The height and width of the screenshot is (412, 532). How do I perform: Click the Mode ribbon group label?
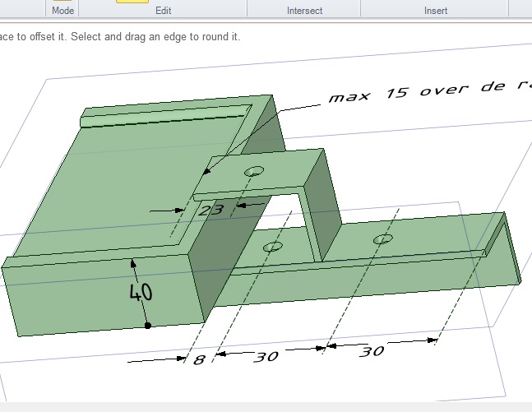(62, 11)
